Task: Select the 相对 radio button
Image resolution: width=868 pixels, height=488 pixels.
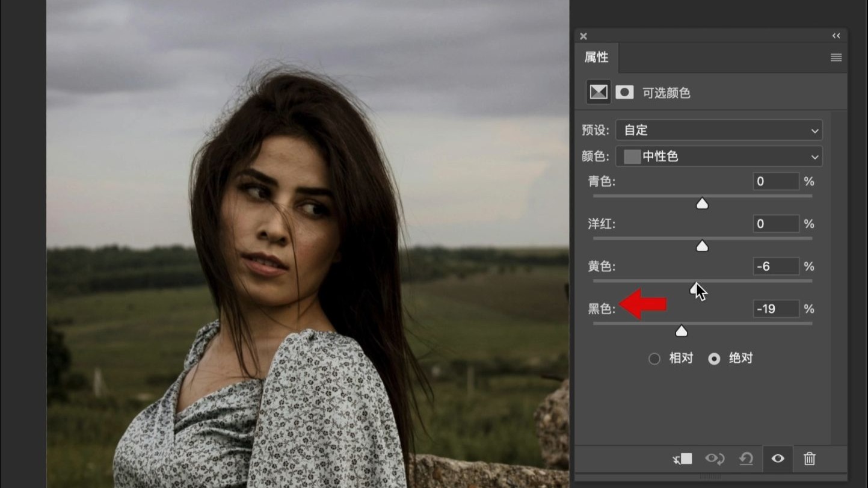Action: tap(654, 359)
